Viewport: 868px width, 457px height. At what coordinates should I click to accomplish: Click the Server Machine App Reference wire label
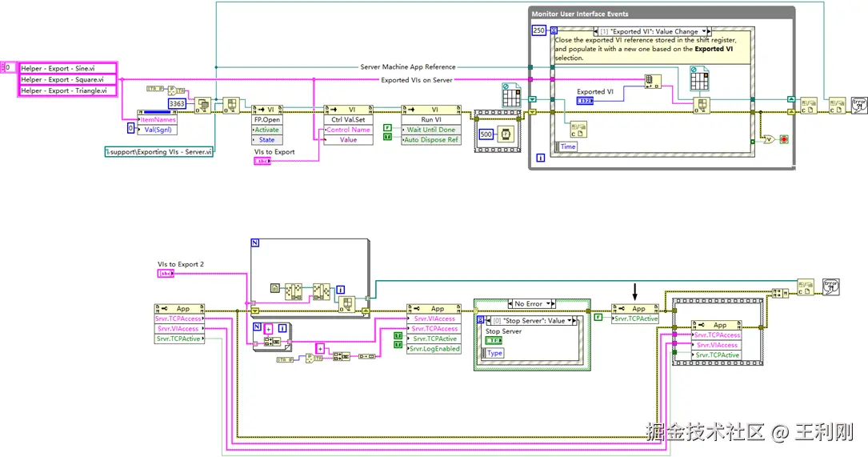(x=408, y=66)
